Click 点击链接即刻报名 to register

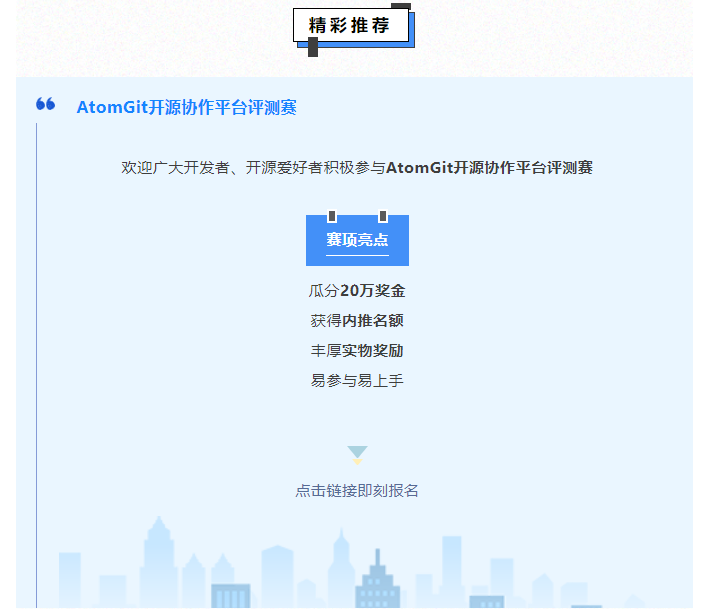pyautogui.click(x=357, y=491)
